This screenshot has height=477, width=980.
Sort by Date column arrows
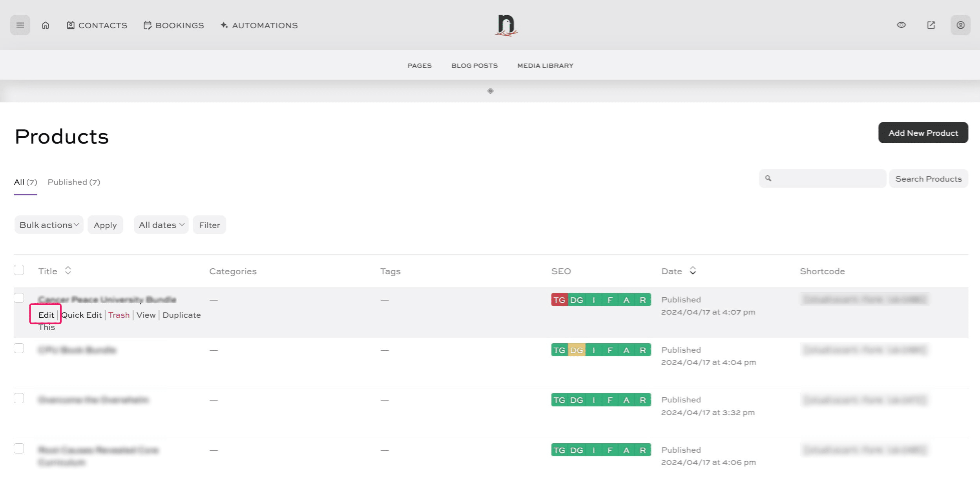coord(693,271)
